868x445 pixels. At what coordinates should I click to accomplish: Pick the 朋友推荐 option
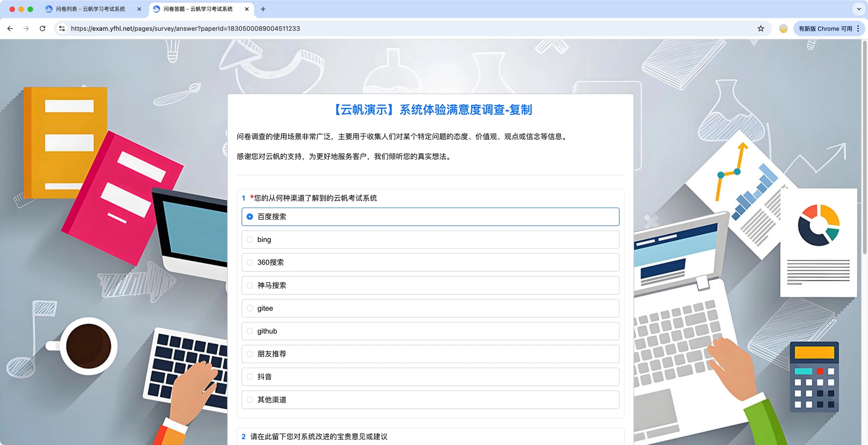(x=430, y=354)
